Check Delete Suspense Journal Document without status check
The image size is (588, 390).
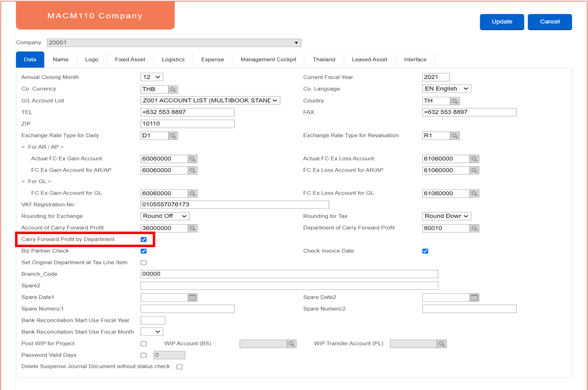180,367
